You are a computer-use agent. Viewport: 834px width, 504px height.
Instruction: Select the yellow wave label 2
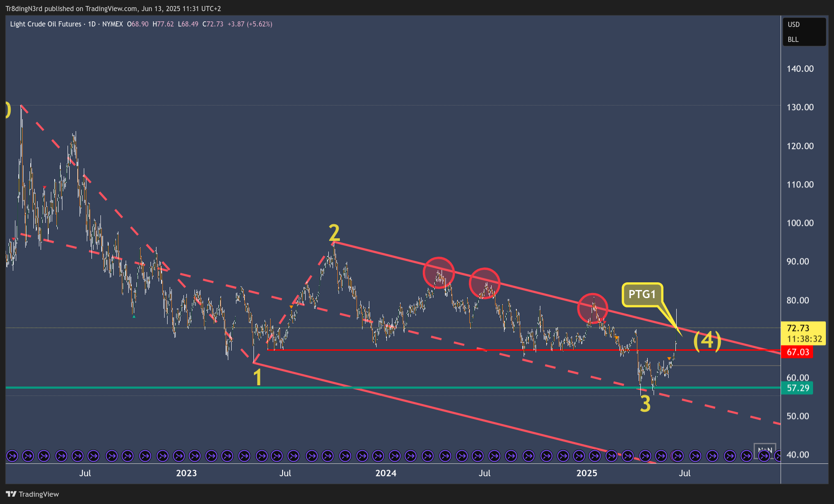pos(334,233)
